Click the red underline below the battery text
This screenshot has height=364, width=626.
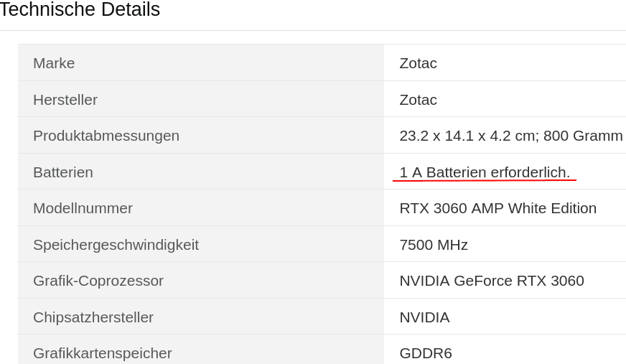(485, 180)
